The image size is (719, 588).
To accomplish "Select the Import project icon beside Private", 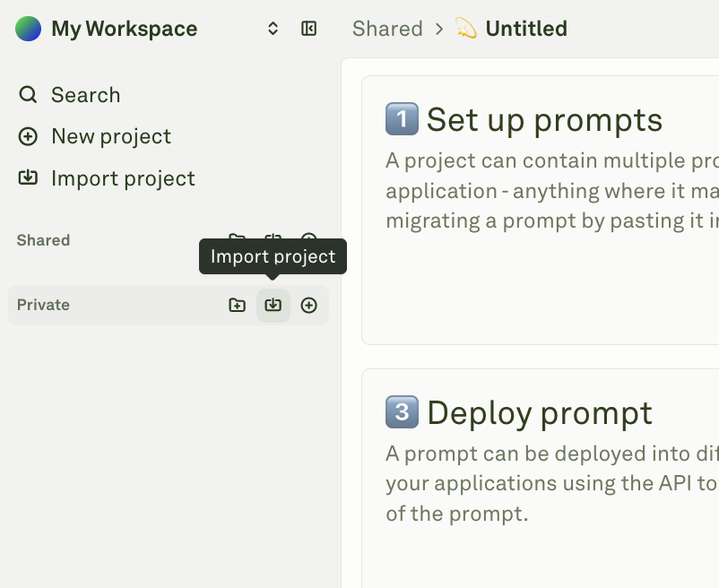I will pos(273,305).
